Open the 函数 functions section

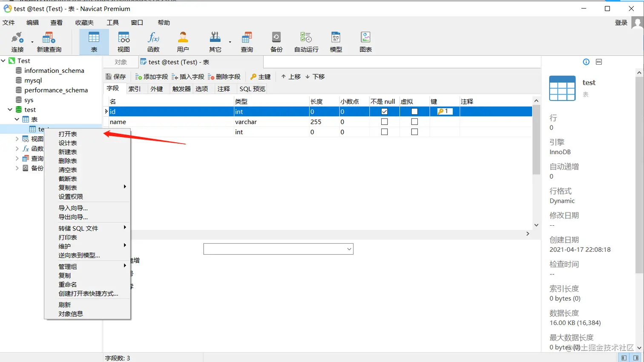click(x=153, y=42)
